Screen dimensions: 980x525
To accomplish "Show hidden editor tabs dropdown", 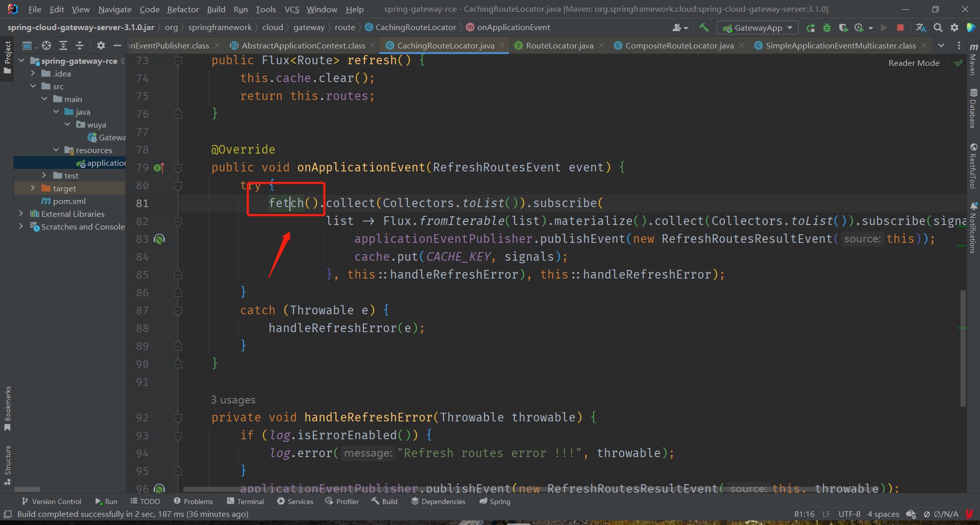I will (941, 45).
